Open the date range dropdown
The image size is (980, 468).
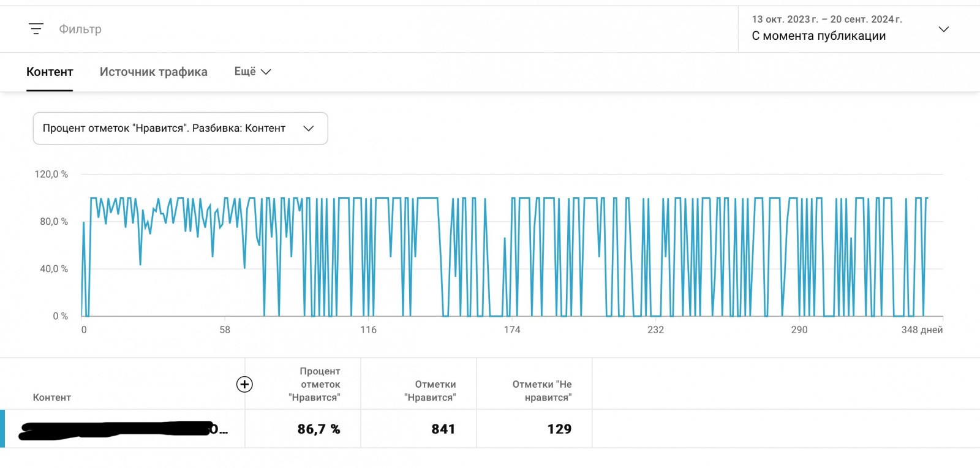tap(859, 29)
